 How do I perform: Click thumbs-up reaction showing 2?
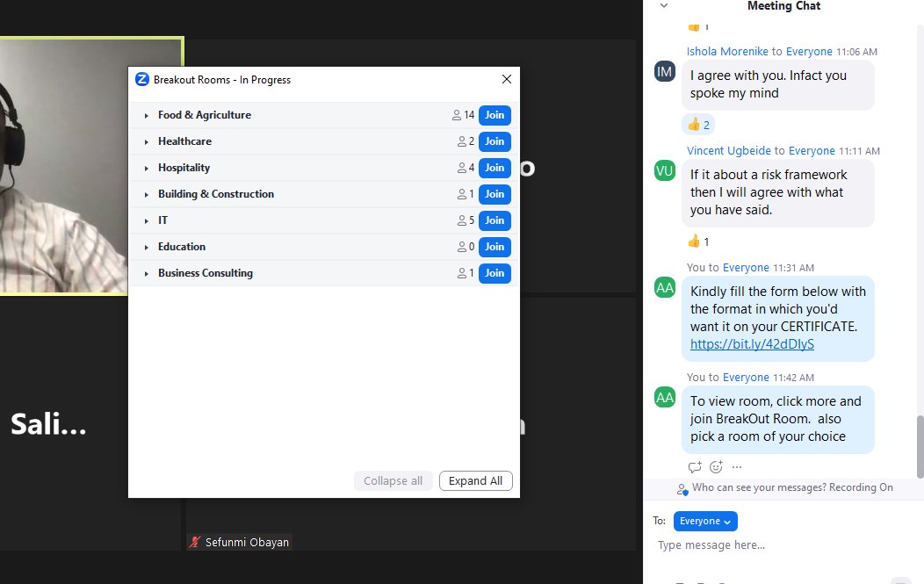(698, 125)
